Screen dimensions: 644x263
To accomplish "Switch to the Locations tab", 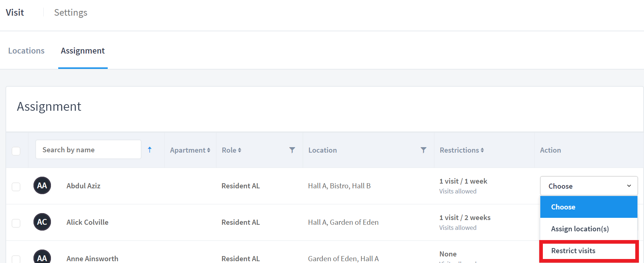I will [x=26, y=51].
